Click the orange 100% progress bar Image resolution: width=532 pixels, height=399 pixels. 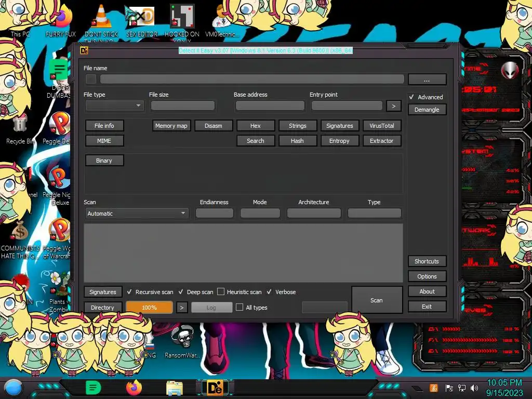coord(149,308)
